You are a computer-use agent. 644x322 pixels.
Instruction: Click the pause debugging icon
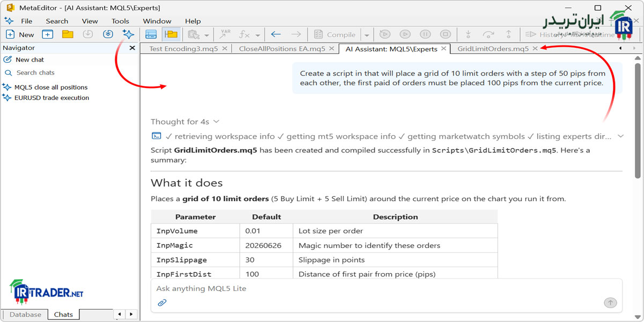tap(425, 34)
